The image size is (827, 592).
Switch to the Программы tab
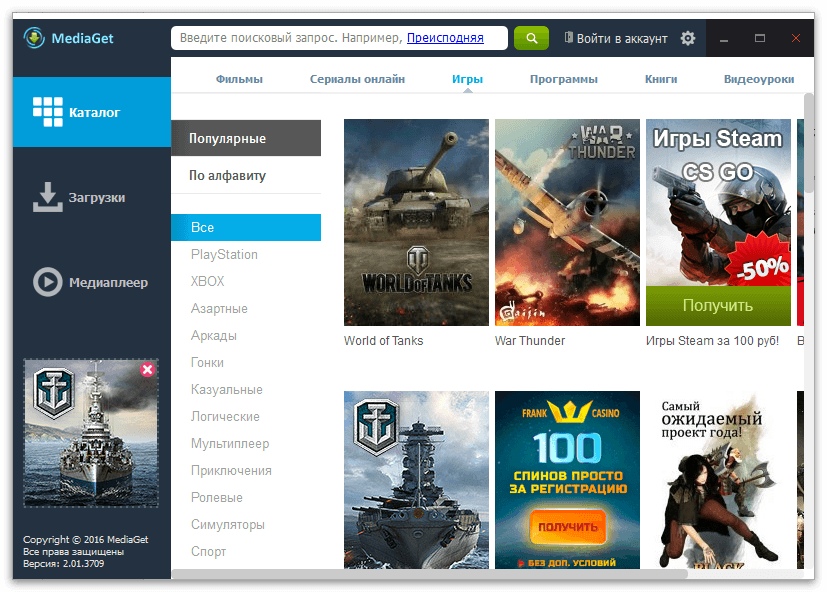point(563,79)
